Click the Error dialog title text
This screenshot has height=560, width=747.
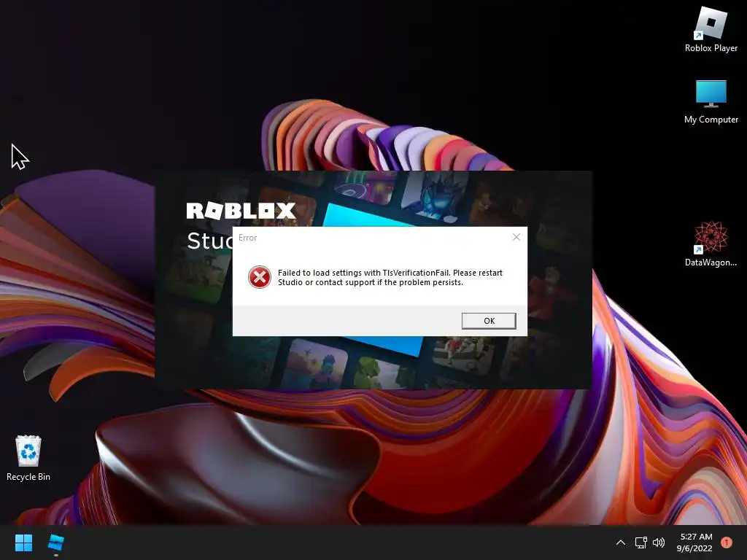tap(248, 238)
